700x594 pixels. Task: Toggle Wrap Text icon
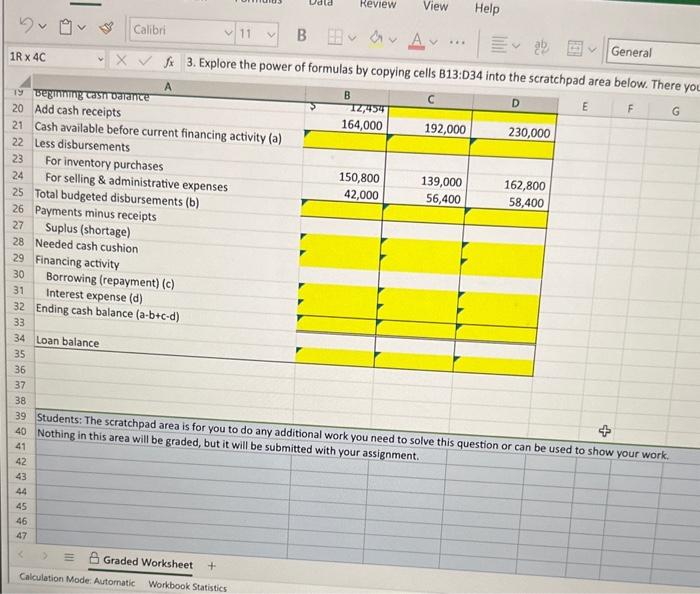(541, 46)
